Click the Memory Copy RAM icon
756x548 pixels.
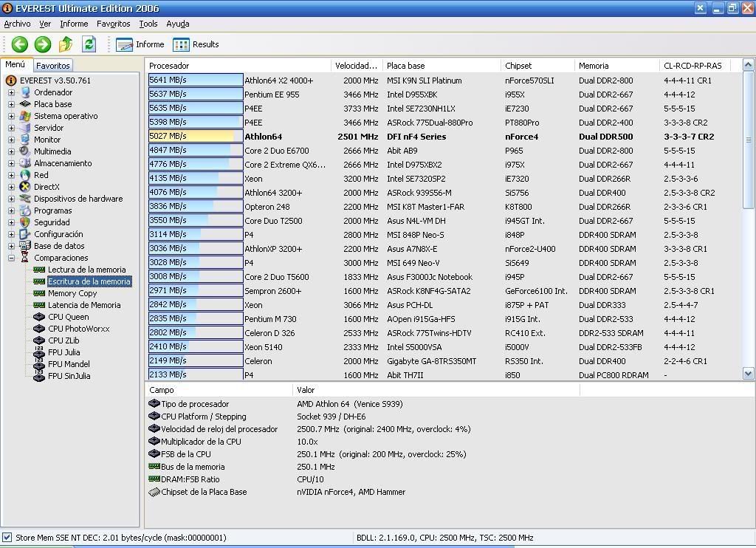[x=39, y=293]
